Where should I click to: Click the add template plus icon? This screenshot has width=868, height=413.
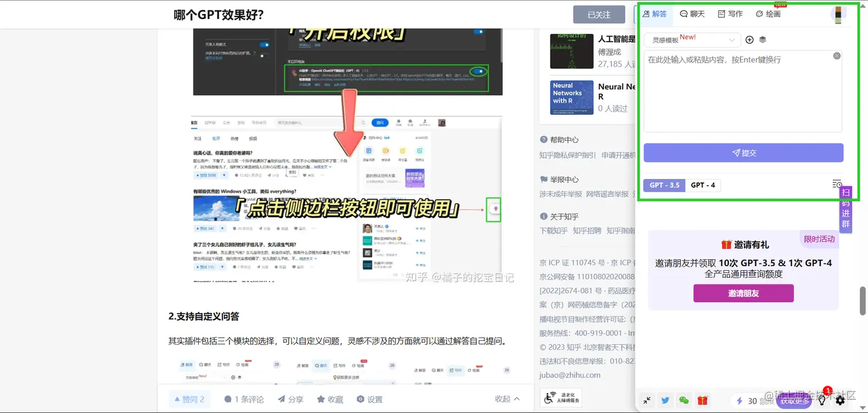(x=749, y=40)
